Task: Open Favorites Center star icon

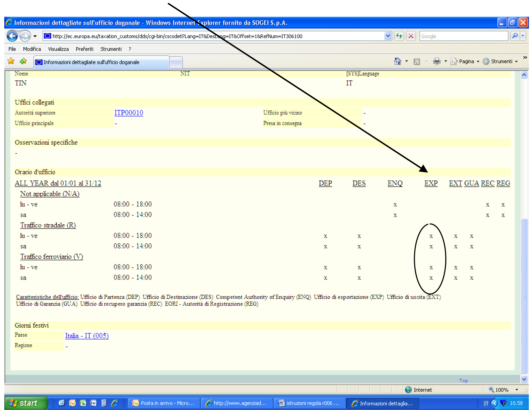Action: [x=11, y=61]
